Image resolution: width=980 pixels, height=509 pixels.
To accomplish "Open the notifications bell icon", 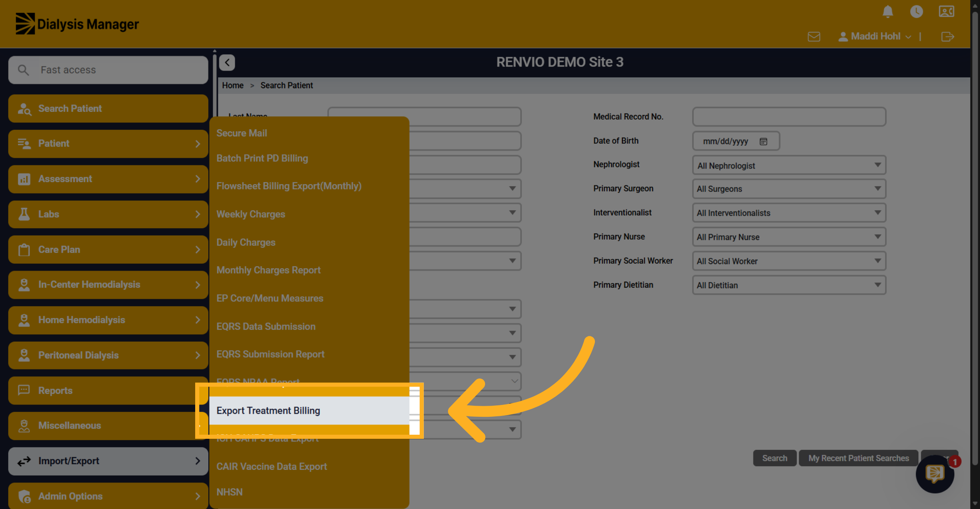I will pos(888,11).
